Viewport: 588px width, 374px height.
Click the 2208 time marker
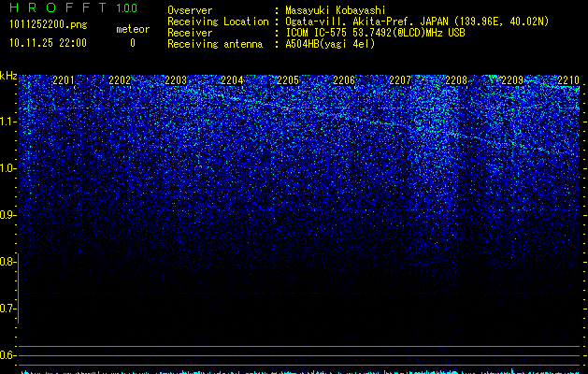456,80
